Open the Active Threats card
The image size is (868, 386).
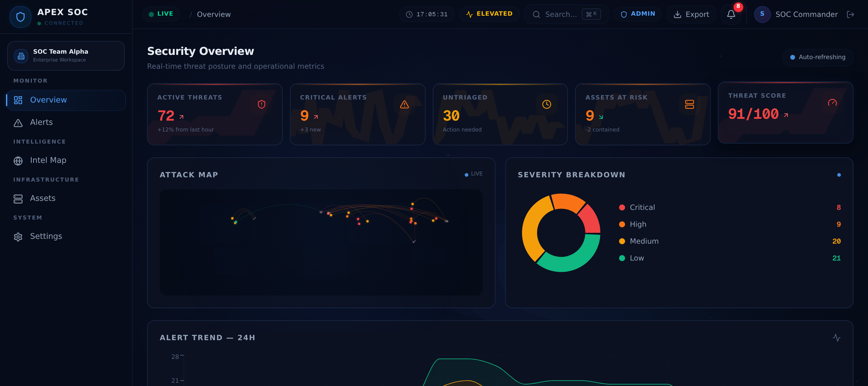(x=215, y=114)
